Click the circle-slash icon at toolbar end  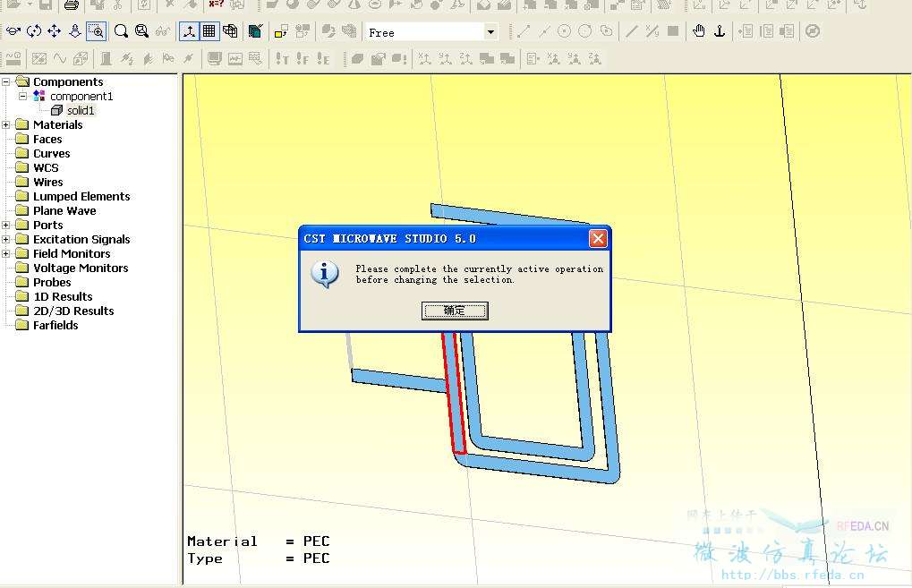813,31
